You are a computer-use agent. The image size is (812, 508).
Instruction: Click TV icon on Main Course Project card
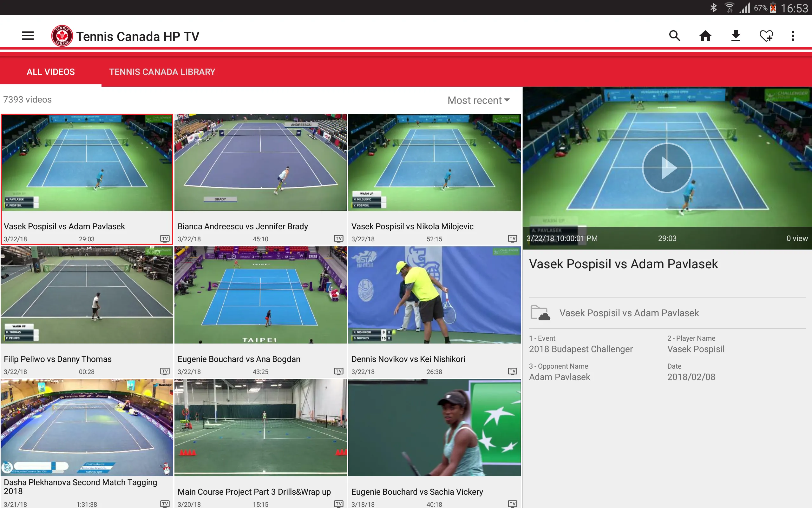338,504
